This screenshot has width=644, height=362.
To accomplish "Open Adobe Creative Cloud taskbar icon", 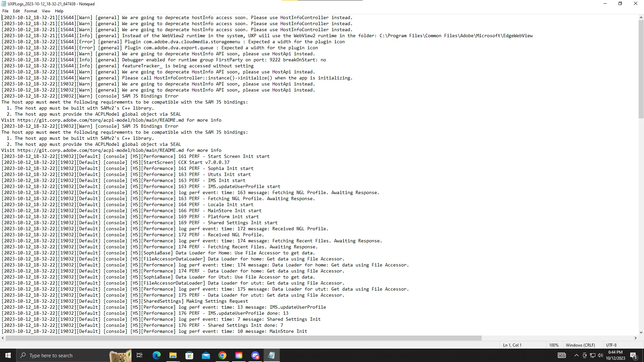I will coord(238,355).
